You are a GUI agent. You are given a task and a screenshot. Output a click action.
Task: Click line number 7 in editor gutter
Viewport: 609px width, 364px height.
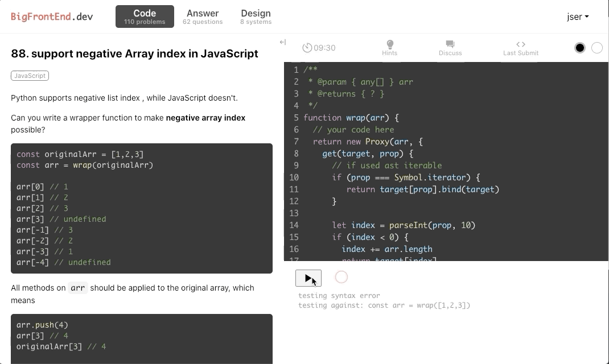tap(296, 142)
